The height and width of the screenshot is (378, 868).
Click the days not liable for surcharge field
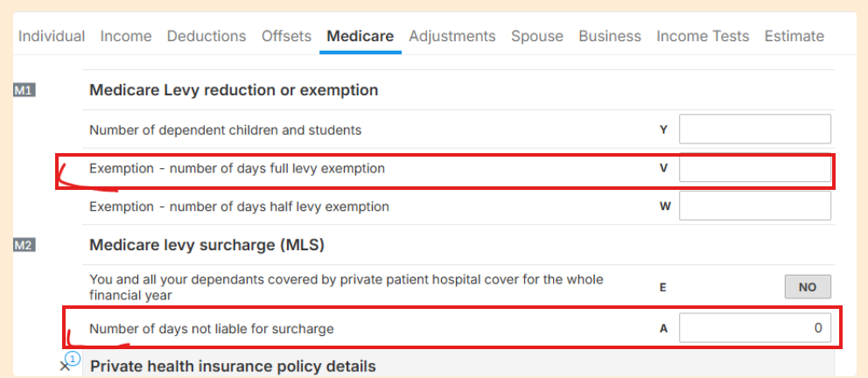click(x=755, y=328)
